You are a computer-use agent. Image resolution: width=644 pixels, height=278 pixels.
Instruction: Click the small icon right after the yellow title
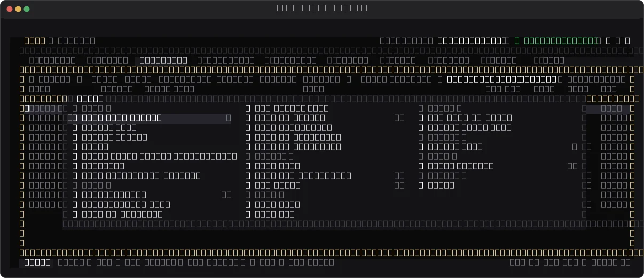(51, 41)
